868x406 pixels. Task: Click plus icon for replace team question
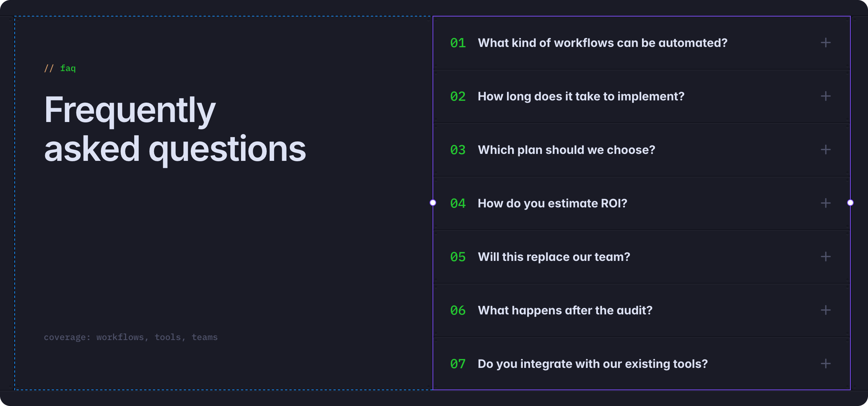(x=825, y=257)
